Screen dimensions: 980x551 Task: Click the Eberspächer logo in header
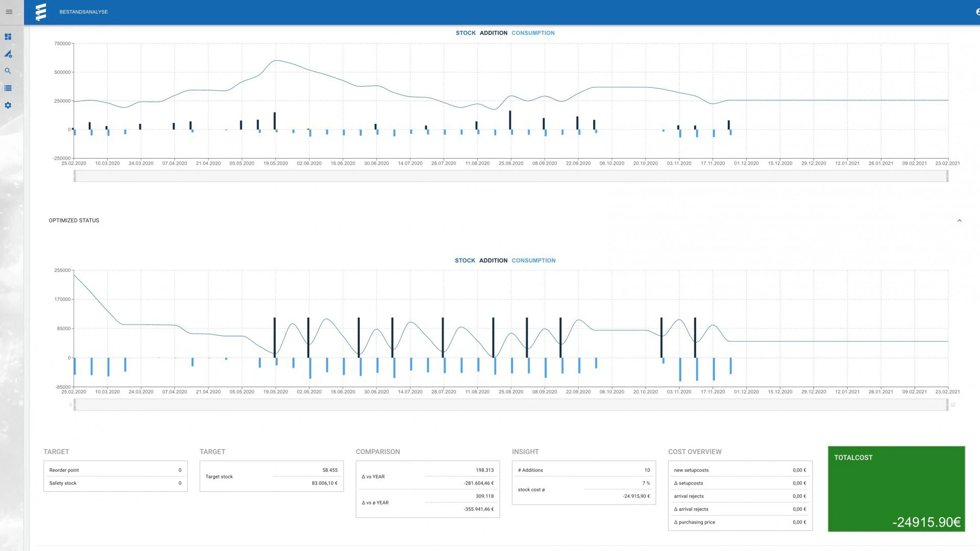pyautogui.click(x=41, y=12)
